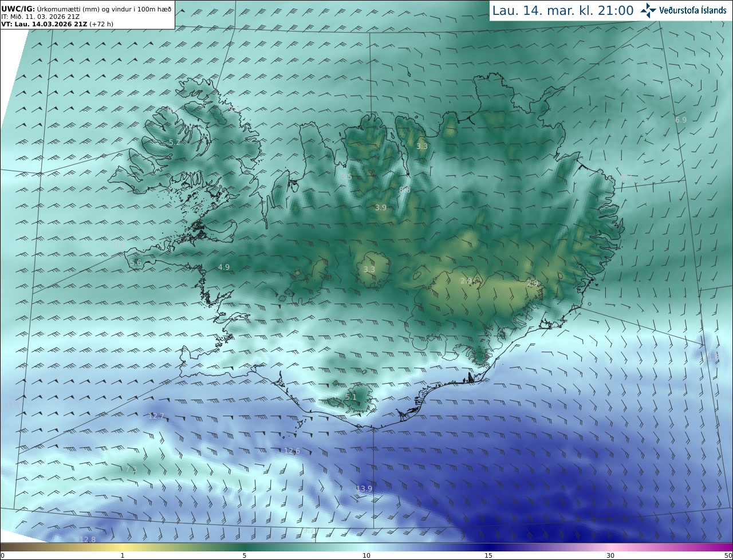Screen dimensions: 733x560
Task: Click the Veðurstofa Íslands logo icon
Action: [x=648, y=10]
